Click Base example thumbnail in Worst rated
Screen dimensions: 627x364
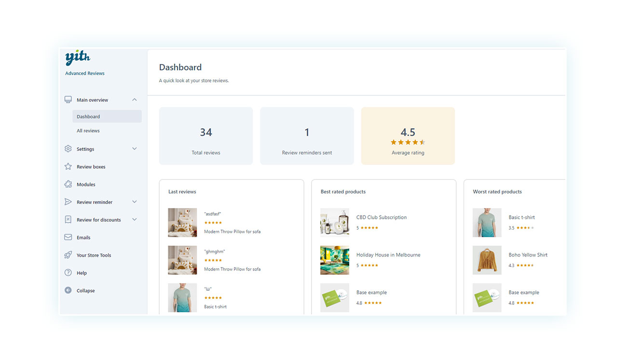tap(487, 297)
